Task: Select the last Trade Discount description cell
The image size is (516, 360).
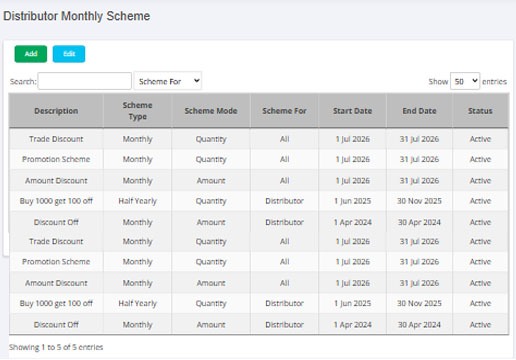Action: coord(56,241)
